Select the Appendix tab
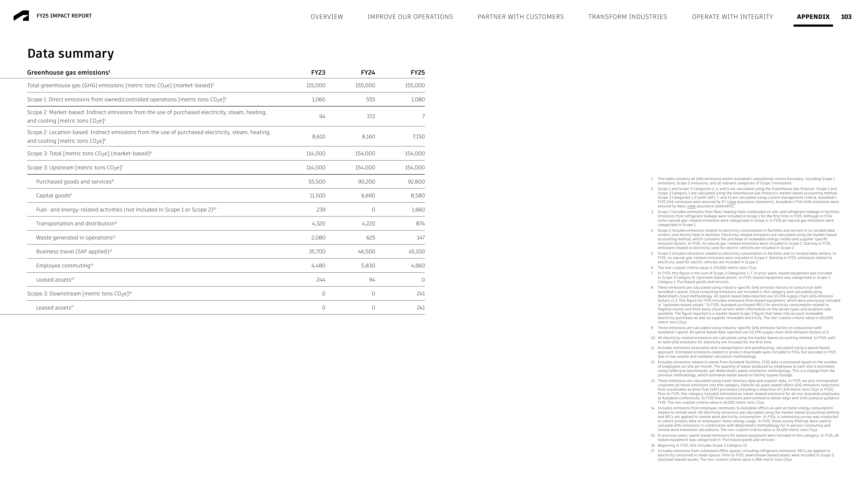This screenshot has height=488, width=868. point(813,17)
